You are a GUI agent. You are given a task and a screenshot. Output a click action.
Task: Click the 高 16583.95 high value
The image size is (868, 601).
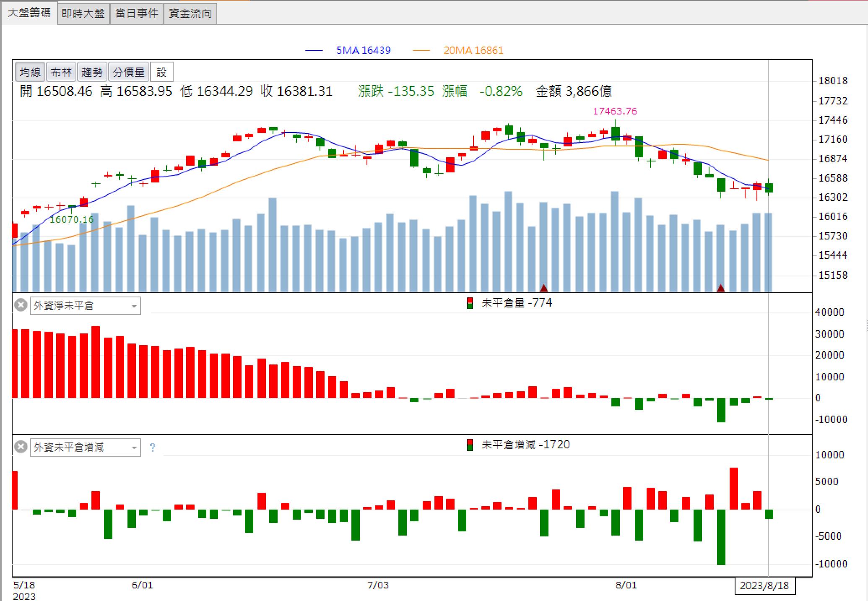tap(136, 91)
